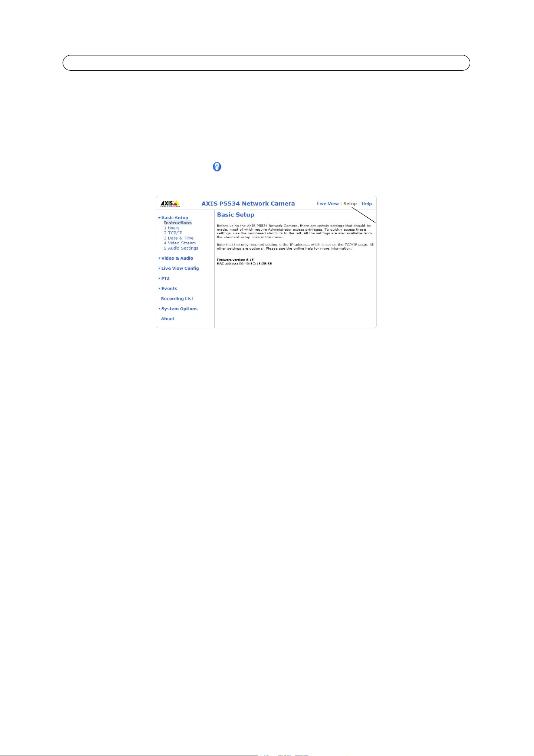534x756 pixels.
Task: Open the Help link in header
Action: (x=366, y=204)
